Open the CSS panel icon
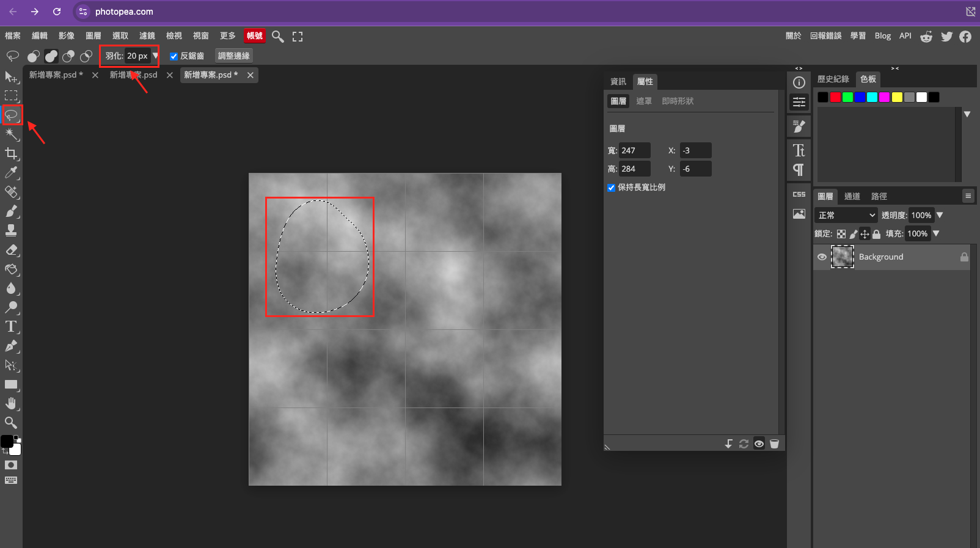The image size is (980, 548). [799, 194]
